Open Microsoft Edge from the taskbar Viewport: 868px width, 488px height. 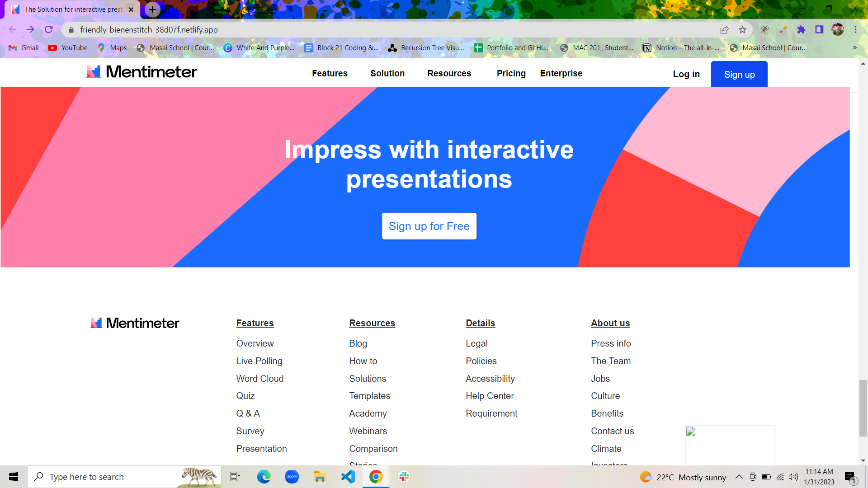pyautogui.click(x=264, y=477)
